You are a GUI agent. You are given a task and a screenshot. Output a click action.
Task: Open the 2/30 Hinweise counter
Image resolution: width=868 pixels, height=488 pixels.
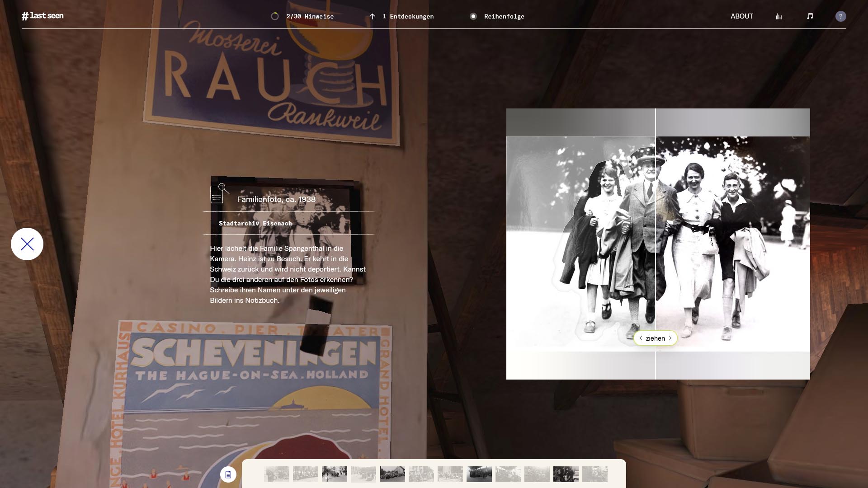tap(302, 16)
